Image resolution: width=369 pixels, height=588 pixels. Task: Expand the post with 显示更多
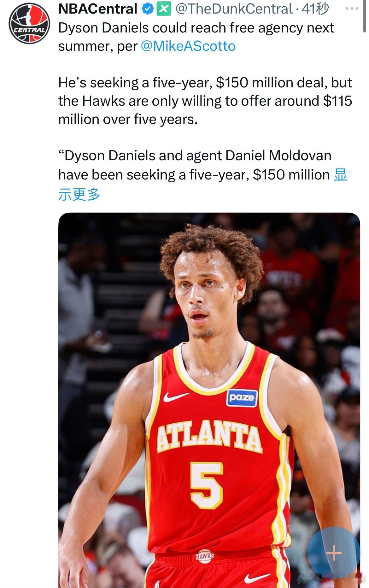pos(202,184)
